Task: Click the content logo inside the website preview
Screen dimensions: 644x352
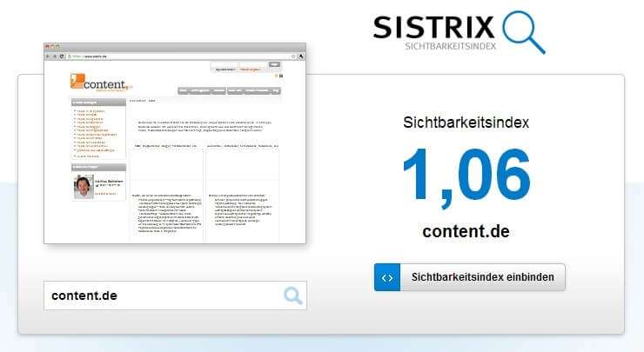Action: [100, 83]
